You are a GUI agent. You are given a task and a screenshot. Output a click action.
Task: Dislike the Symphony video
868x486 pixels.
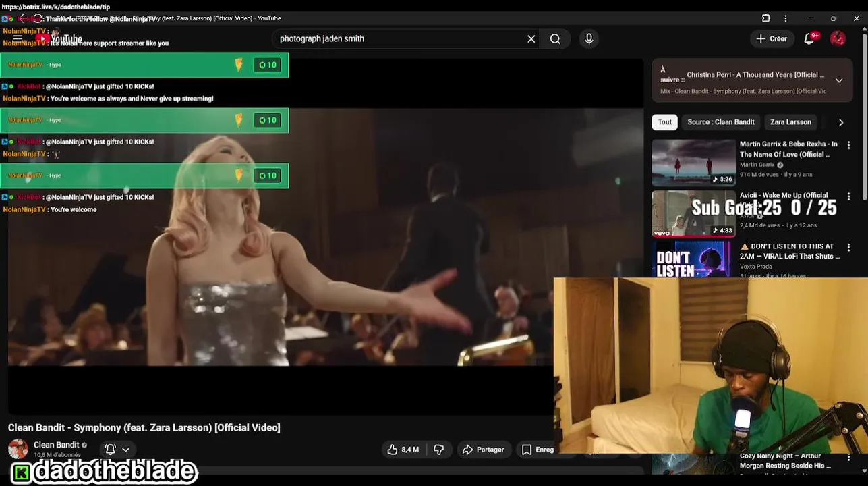pos(438,450)
